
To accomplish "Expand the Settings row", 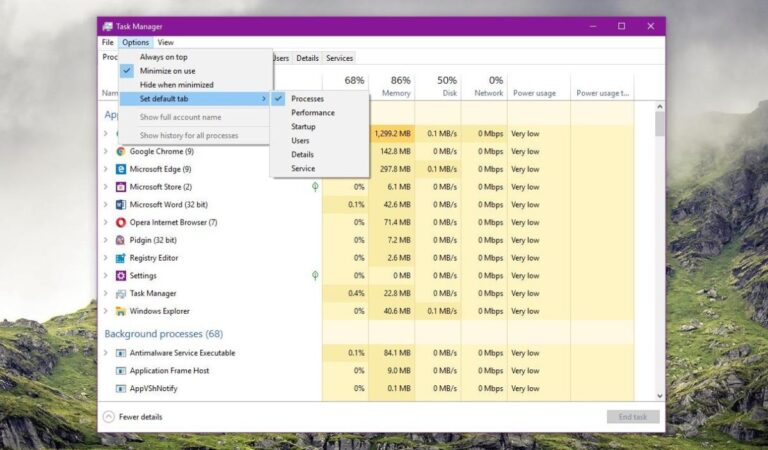I will click(106, 276).
